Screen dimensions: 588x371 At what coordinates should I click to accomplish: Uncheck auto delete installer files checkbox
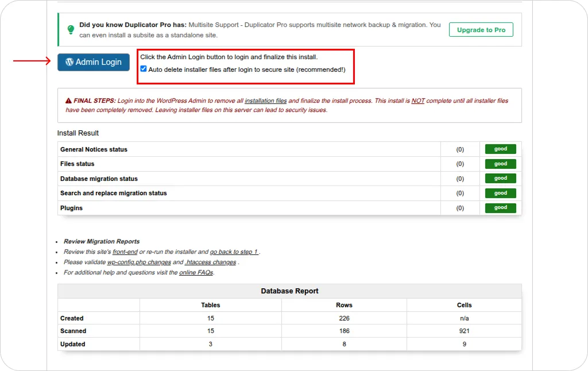click(143, 69)
